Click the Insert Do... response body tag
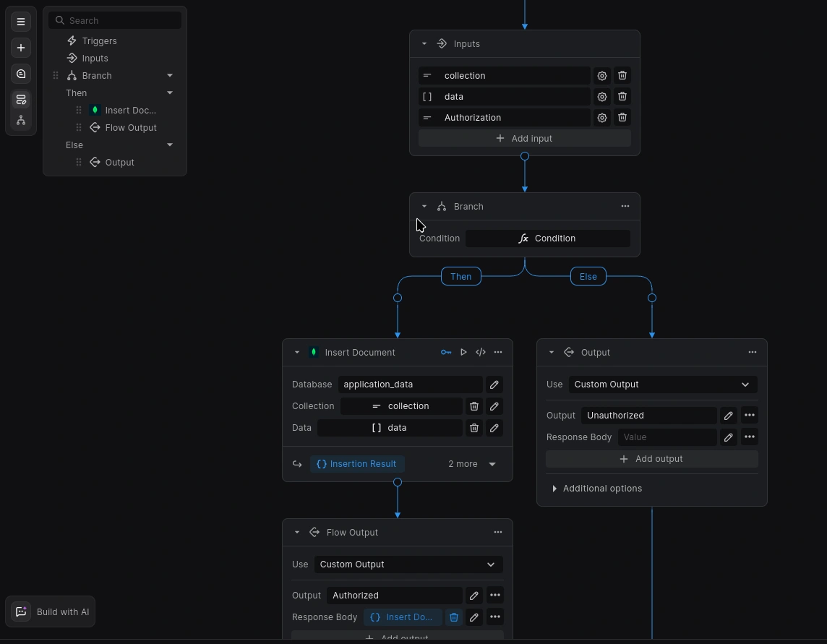The image size is (827, 644). pos(402,617)
